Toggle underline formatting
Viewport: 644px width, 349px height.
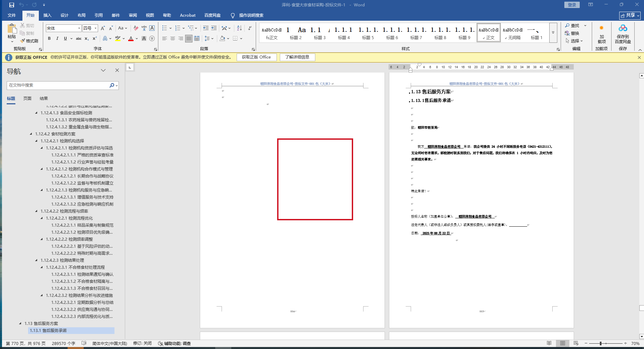click(65, 38)
